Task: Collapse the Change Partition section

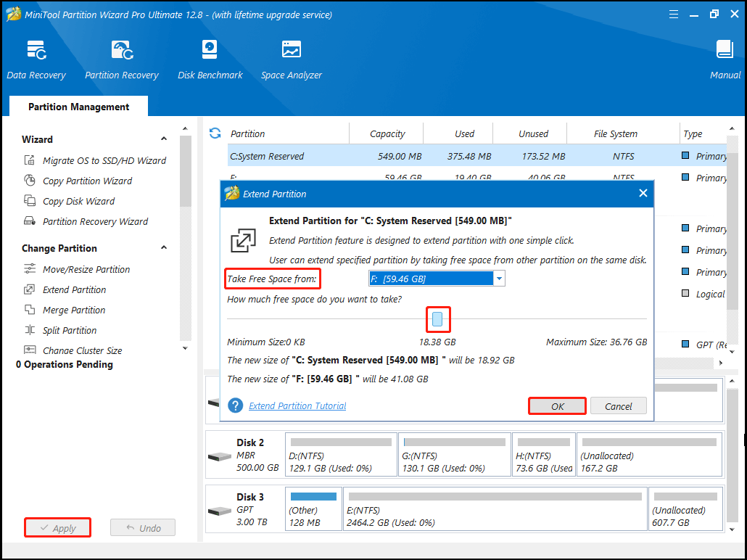Action: point(164,247)
